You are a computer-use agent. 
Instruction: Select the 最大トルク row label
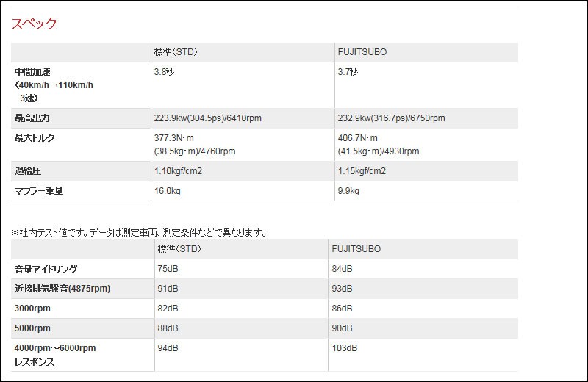(x=35, y=138)
